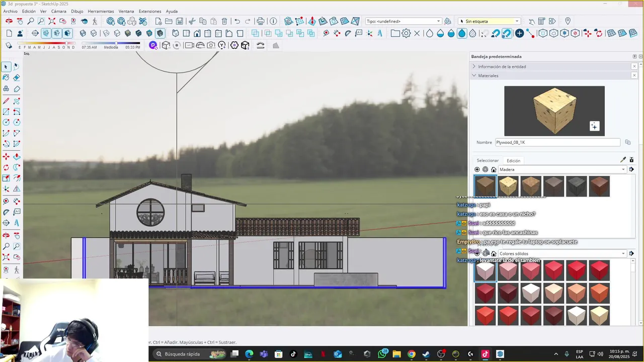Toggle the Shaded With Textures style
Viewport: 644px width, 362px height.
(138, 34)
